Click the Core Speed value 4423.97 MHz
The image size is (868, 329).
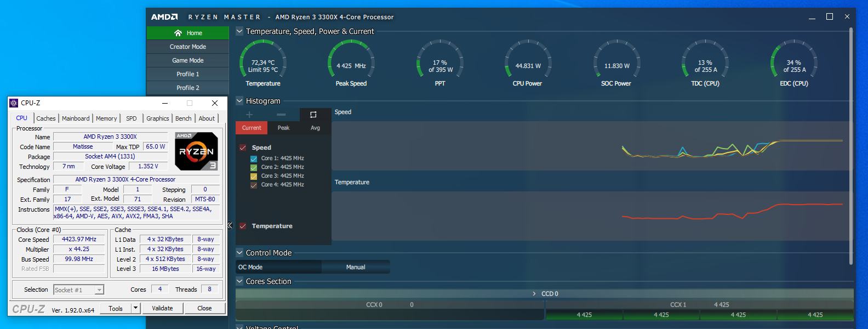[x=79, y=240]
